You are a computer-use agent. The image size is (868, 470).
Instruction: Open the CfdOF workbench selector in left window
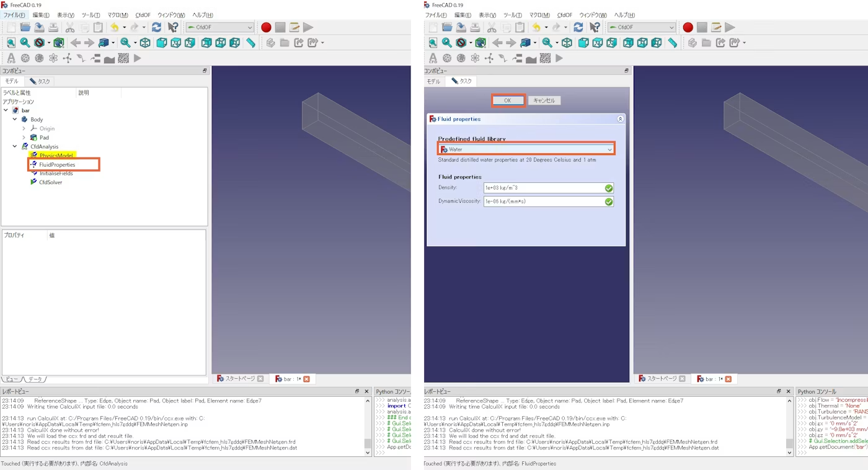point(219,27)
